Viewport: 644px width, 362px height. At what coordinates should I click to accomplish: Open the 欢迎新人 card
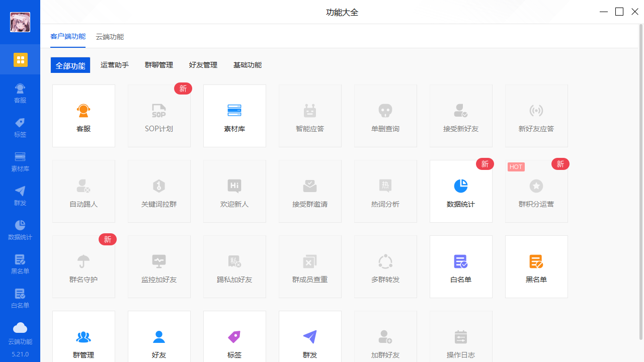click(x=234, y=191)
